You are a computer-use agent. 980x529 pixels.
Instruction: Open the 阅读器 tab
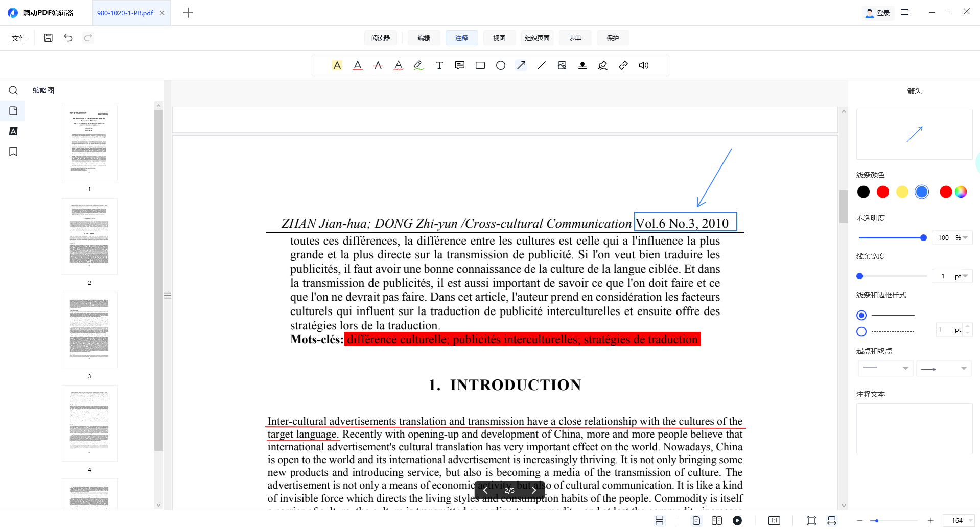tap(381, 38)
